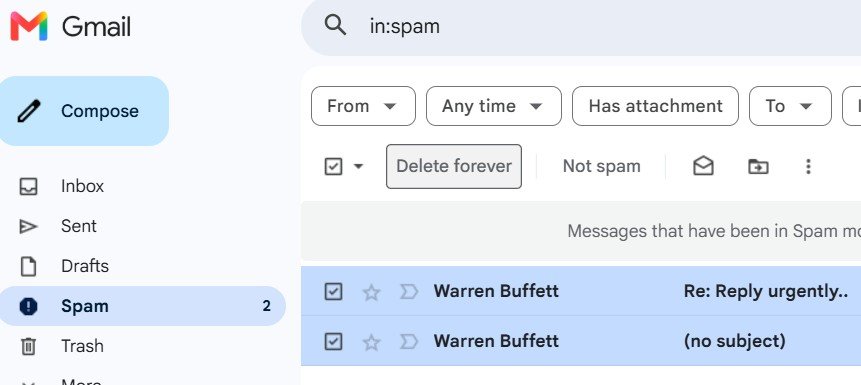Expand the From filter dropdown
The width and height of the screenshot is (861, 385).
coord(364,106)
